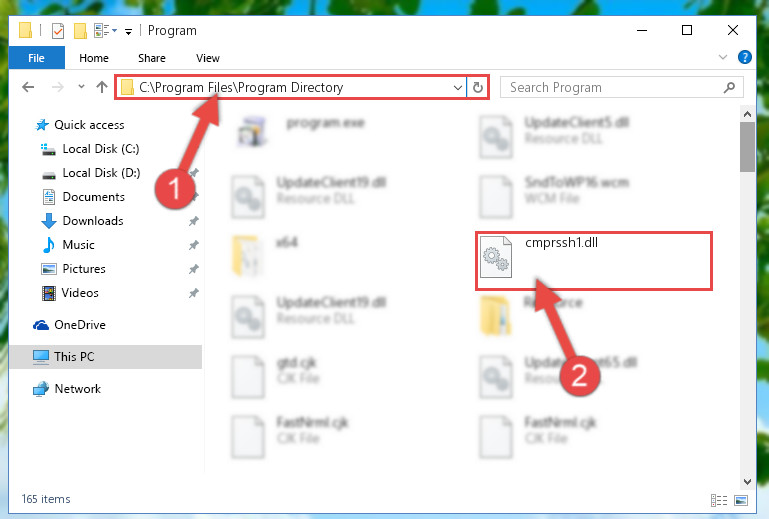Open Local Disk (C:) in sidebar

101,149
